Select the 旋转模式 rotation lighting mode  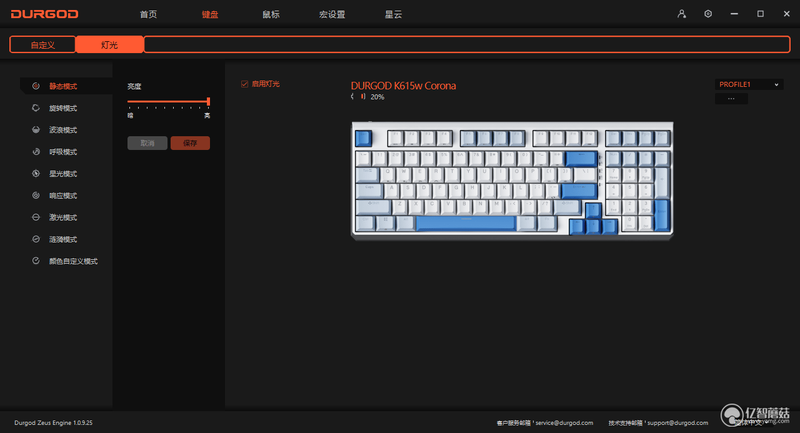(x=63, y=108)
